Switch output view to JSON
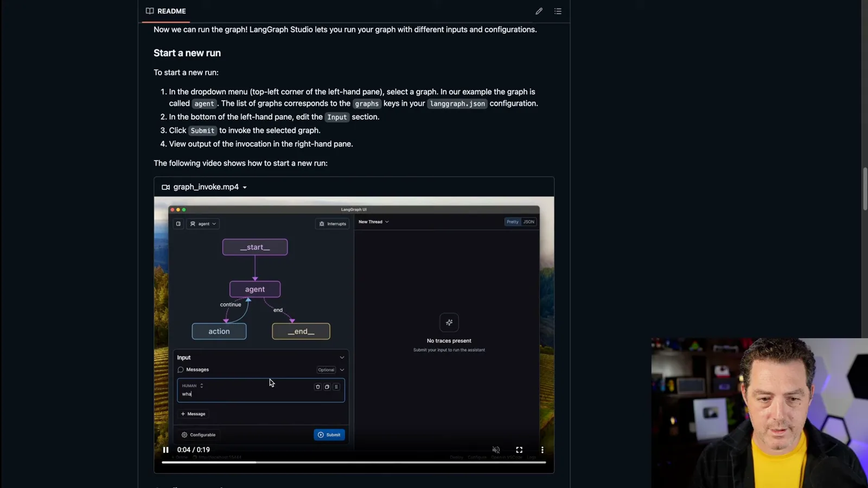The image size is (868, 488). pos(528,222)
